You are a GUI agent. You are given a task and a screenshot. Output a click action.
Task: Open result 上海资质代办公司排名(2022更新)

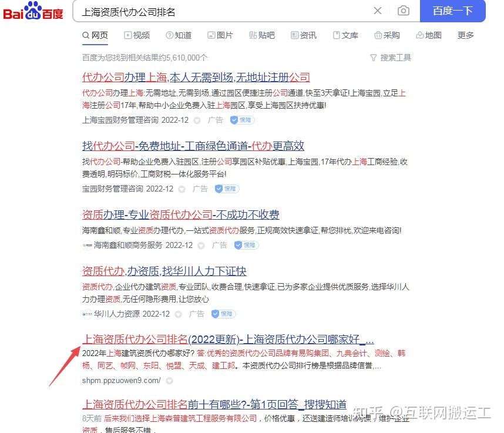[x=228, y=340]
